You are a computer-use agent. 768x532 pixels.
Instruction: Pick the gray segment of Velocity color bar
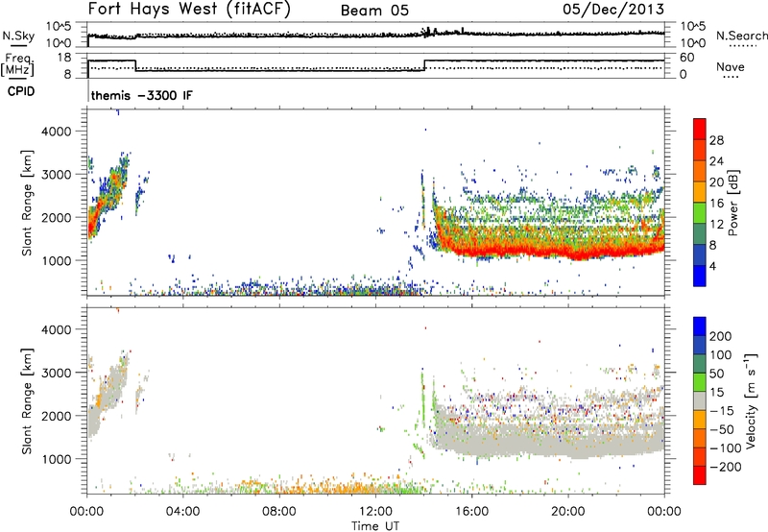[x=700, y=401]
